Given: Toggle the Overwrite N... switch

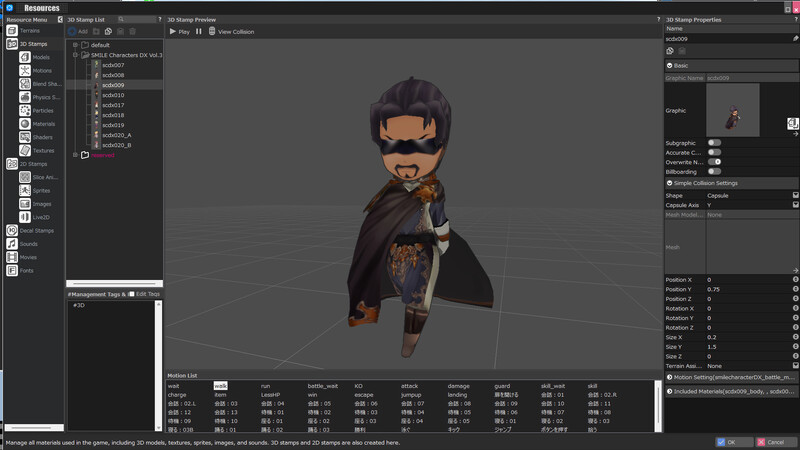Looking at the screenshot, I should (x=714, y=162).
